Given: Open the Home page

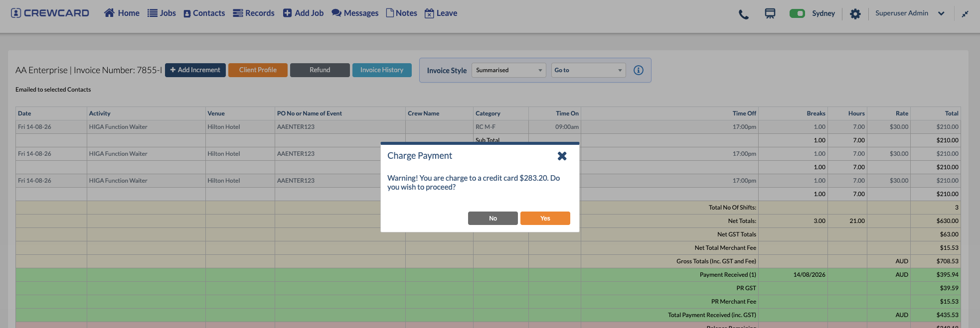Looking at the screenshot, I should click(x=122, y=13).
